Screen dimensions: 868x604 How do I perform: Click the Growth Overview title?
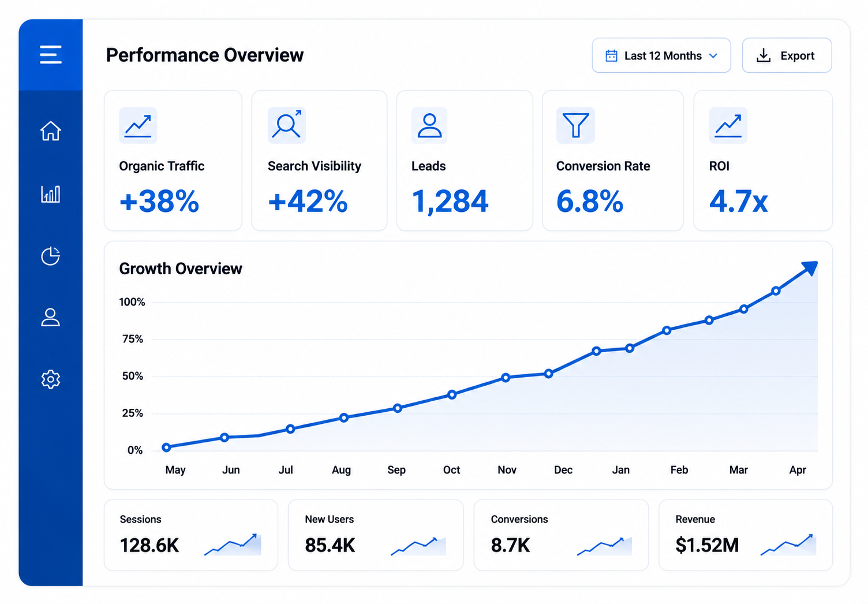tap(181, 269)
